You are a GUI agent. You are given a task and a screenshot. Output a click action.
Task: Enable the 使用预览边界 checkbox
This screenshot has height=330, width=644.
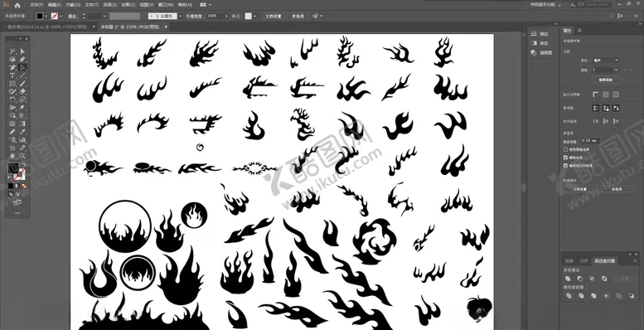(565, 149)
